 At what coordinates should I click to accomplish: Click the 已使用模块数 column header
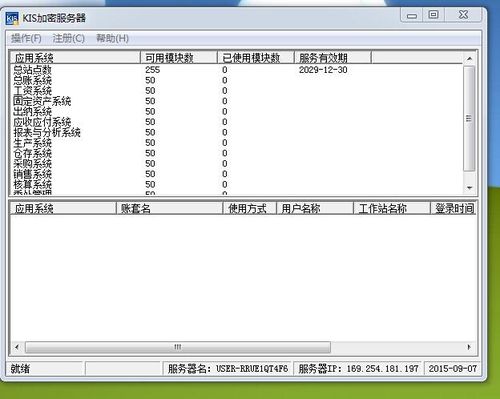[256, 58]
